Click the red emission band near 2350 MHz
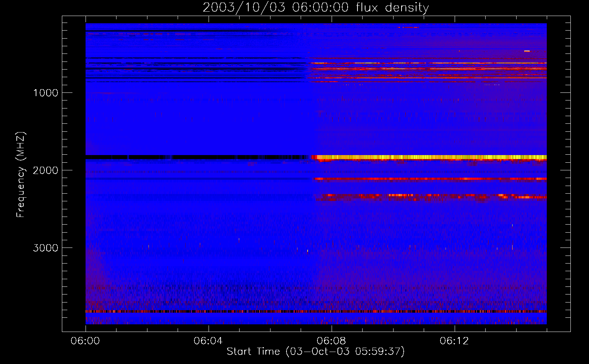Image resolution: width=589 pixels, height=364 pixels. coord(431,197)
